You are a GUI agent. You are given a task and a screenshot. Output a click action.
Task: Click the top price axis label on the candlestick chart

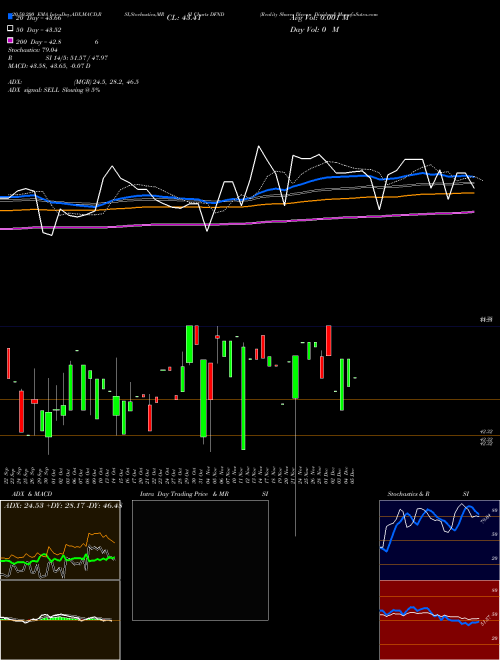click(486, 320)
